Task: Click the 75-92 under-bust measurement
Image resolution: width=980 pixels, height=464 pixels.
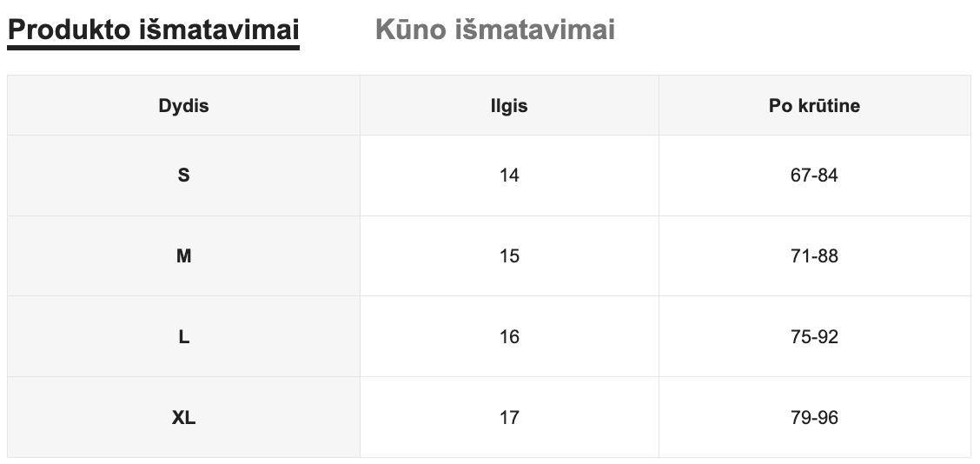Action: pos(814,337)
